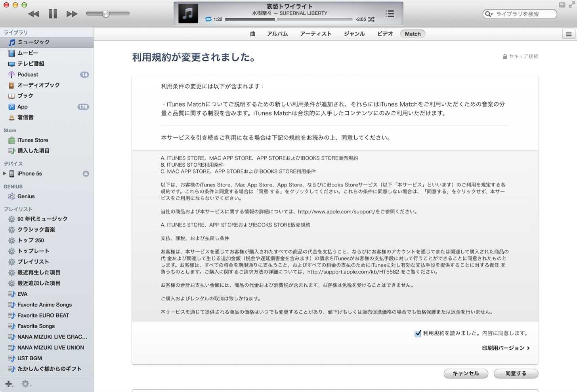577x392 pixels.
Task: Open トップ 250 smart playlist
Action: [47, 240]
